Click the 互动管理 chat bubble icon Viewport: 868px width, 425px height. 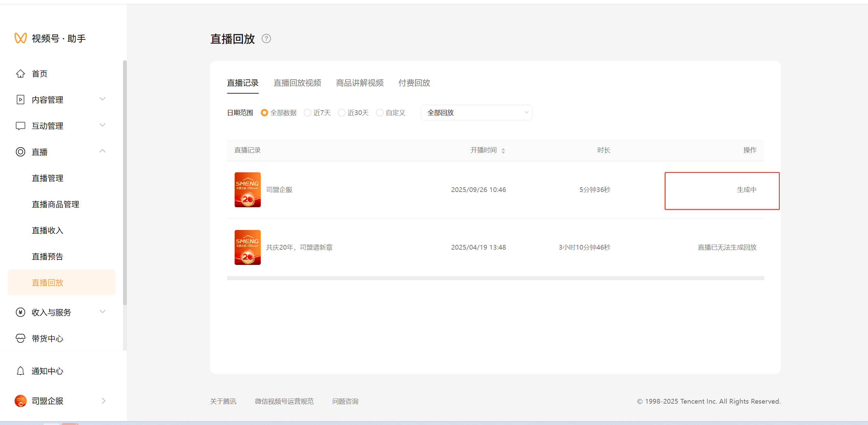(20, 126)
